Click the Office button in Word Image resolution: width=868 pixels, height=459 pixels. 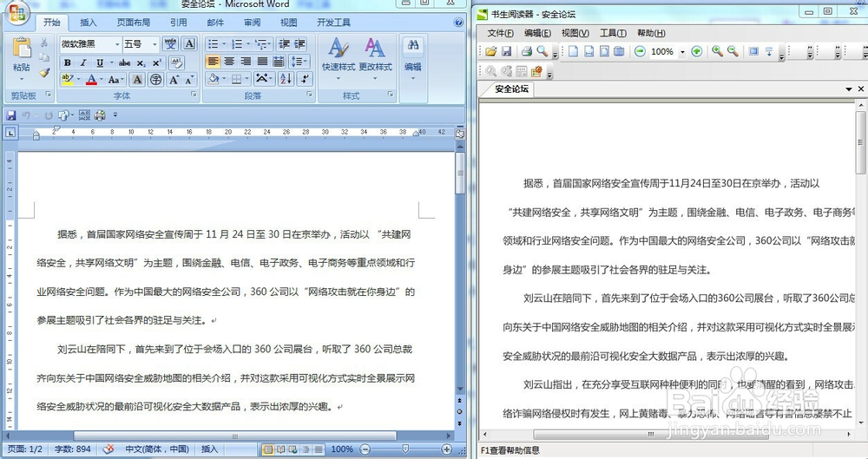point(16,13)
